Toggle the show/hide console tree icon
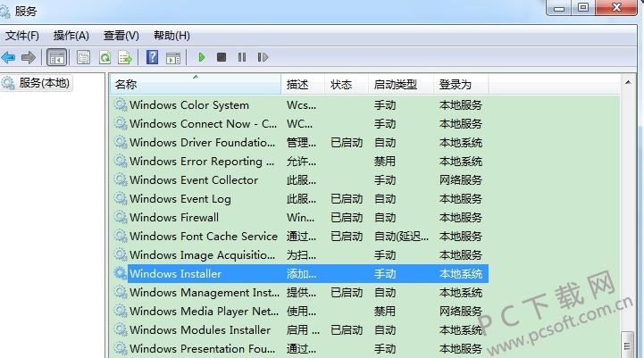 56,57
